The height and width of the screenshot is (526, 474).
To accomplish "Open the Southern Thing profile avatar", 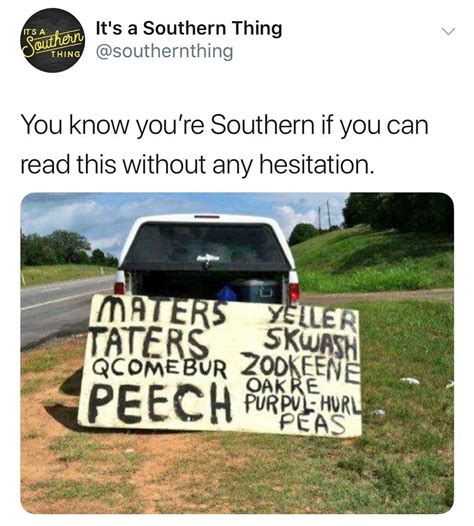I will pos(53,40).
